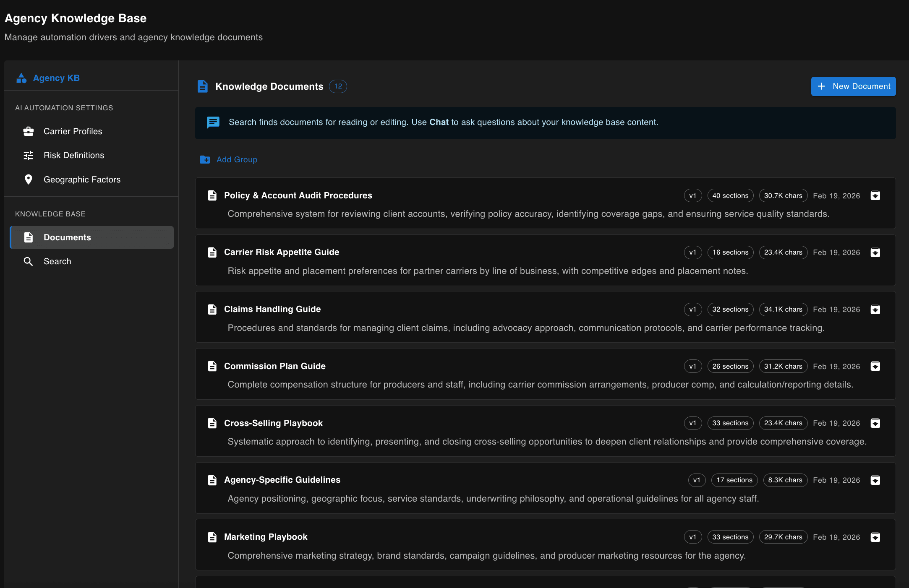Archive the Policy & Account Audit Procedures document

[875, 196]
